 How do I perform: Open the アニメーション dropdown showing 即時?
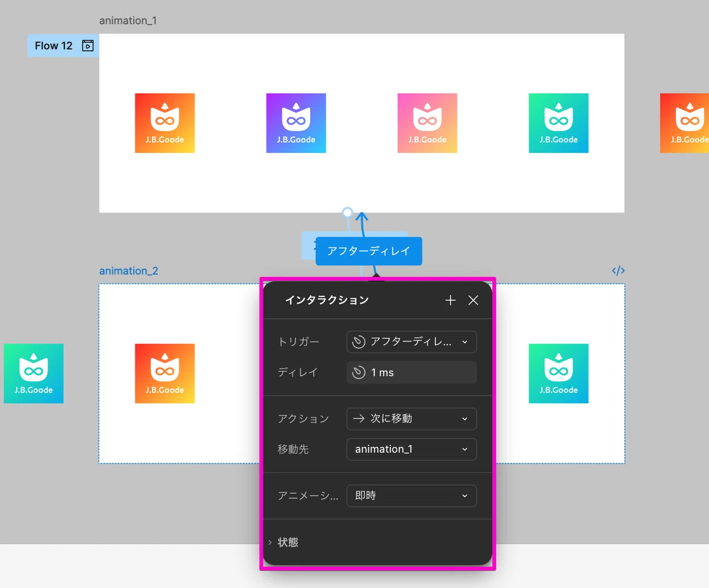411,496
